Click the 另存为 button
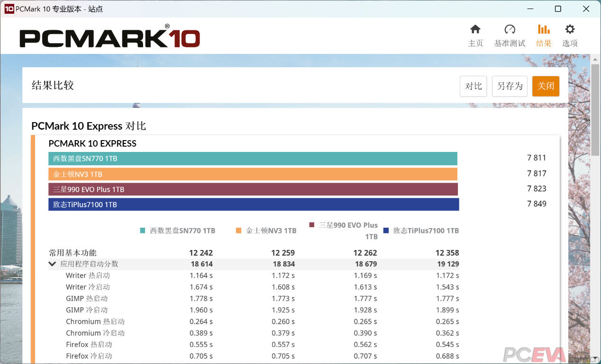Viewport: 601px width, 364px height. [510, 86]
